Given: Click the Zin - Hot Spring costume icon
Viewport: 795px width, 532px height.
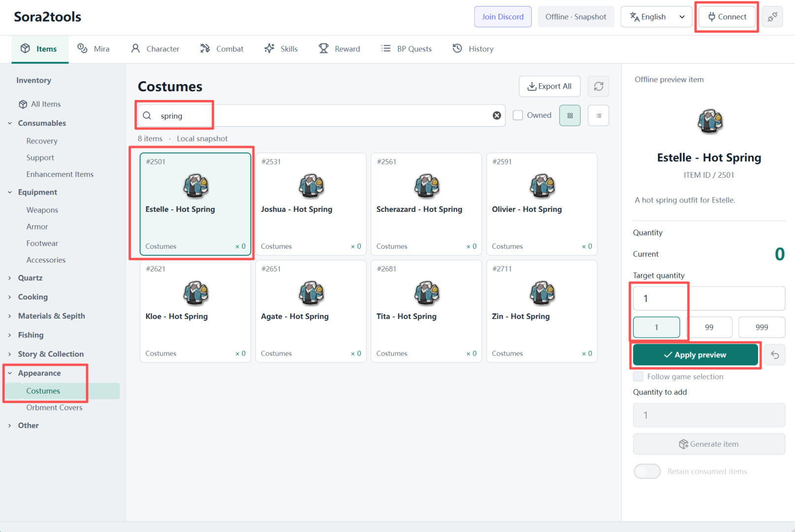Looking at the screenshot, I should click(542, 293).
